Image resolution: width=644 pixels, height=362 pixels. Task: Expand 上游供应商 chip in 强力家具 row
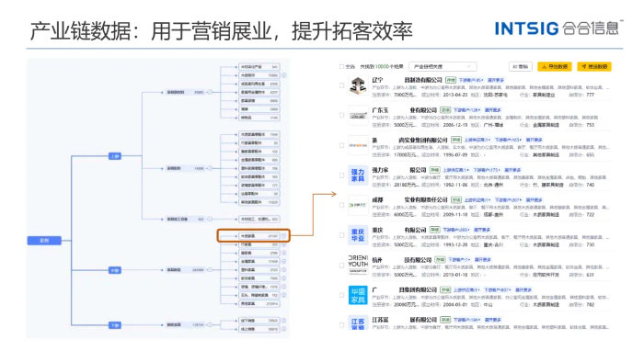455,170
